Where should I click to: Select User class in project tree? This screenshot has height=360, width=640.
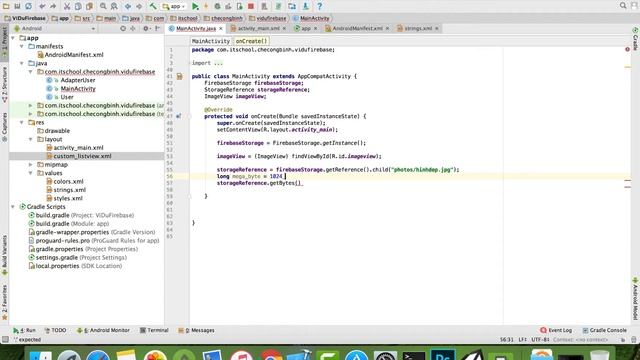(67, 97)
